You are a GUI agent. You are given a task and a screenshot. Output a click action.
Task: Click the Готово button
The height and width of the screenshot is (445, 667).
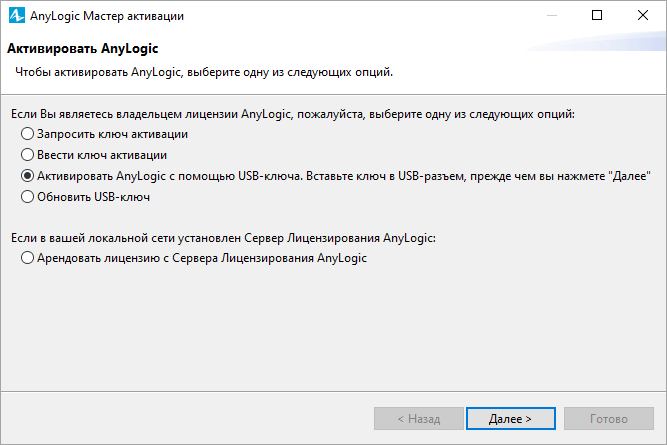point(609,419)
